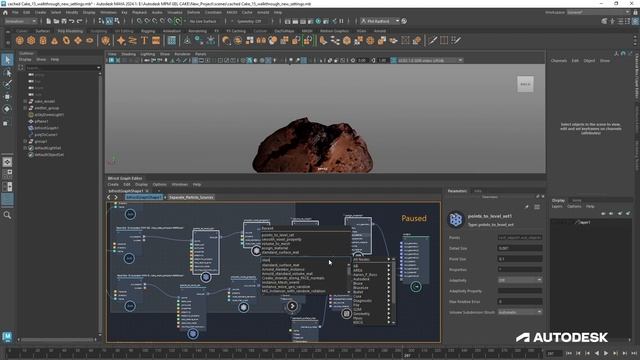Create a polygon torus from the shelf
640x360 pixels.
coord(66,40)
